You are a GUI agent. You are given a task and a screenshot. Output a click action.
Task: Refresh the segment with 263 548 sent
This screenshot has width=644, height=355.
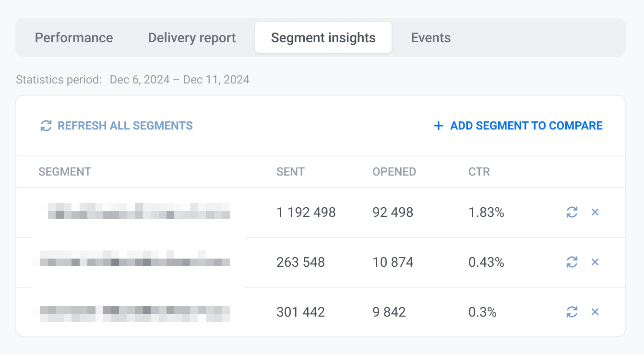pos(572,262)
